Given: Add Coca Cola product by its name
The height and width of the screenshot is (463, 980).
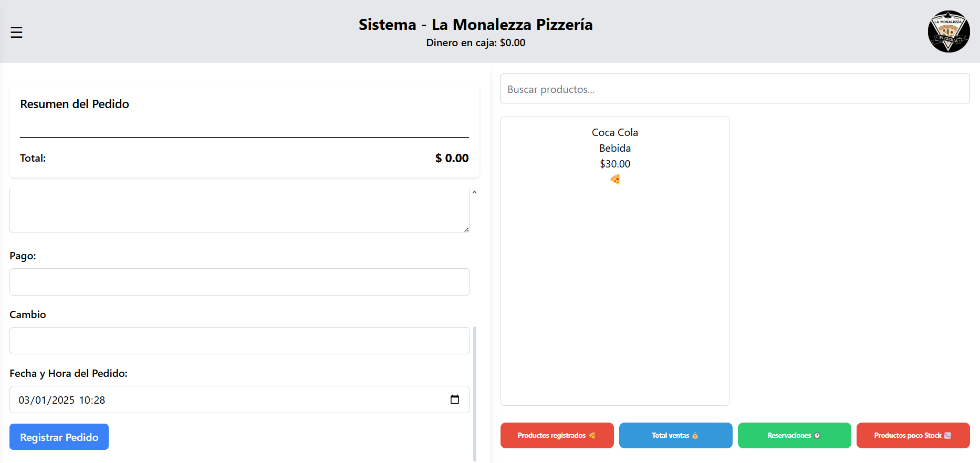Looking at the screenshot, I should point(614,132).
